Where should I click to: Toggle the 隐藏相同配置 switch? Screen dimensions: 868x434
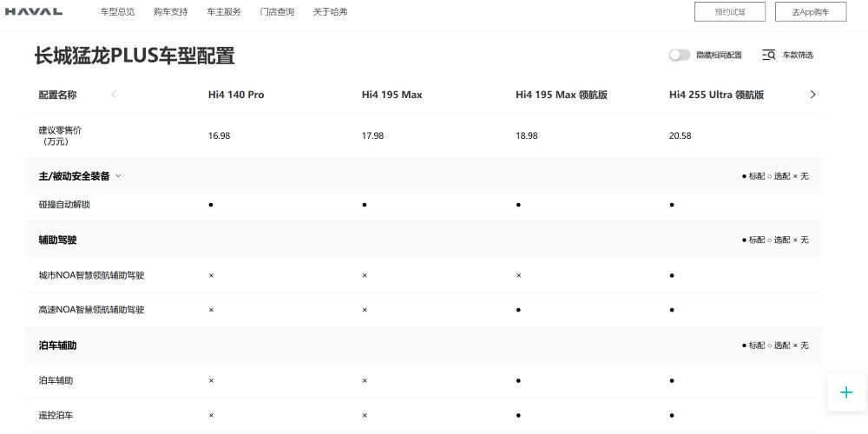pos(680,55)
